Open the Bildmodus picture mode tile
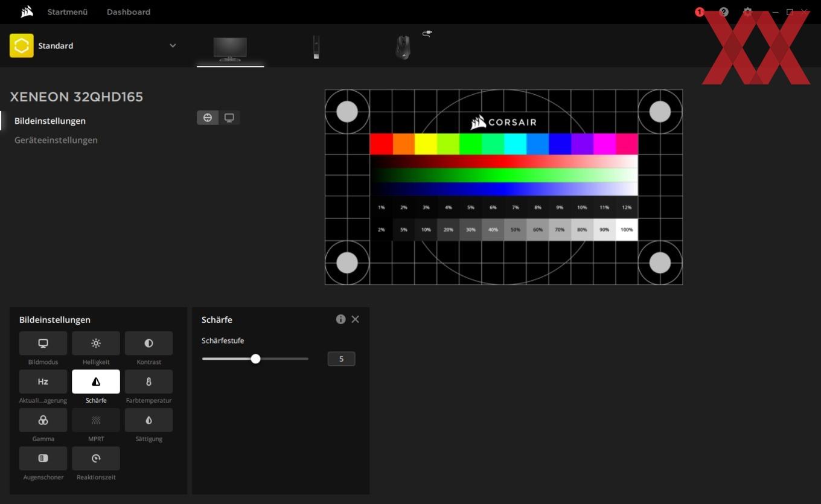 coord(43,343)
